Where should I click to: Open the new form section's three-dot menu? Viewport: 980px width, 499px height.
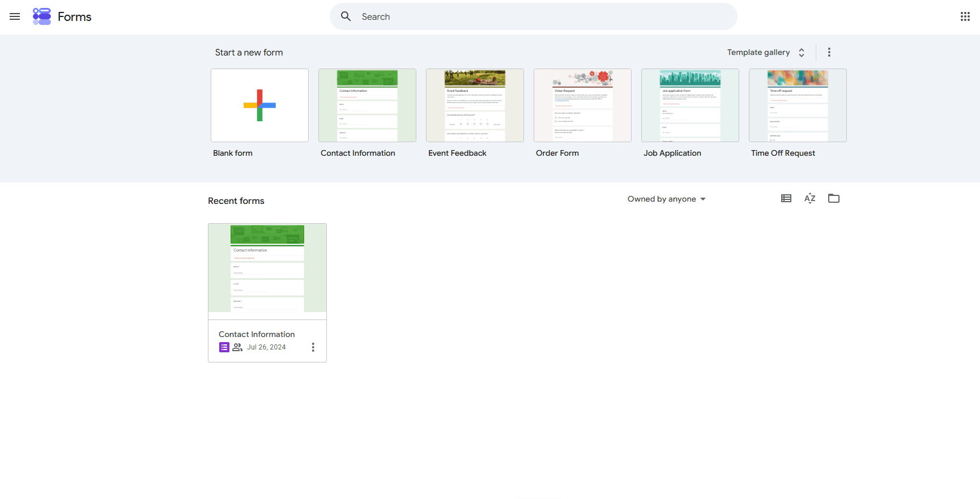[829, 52]
